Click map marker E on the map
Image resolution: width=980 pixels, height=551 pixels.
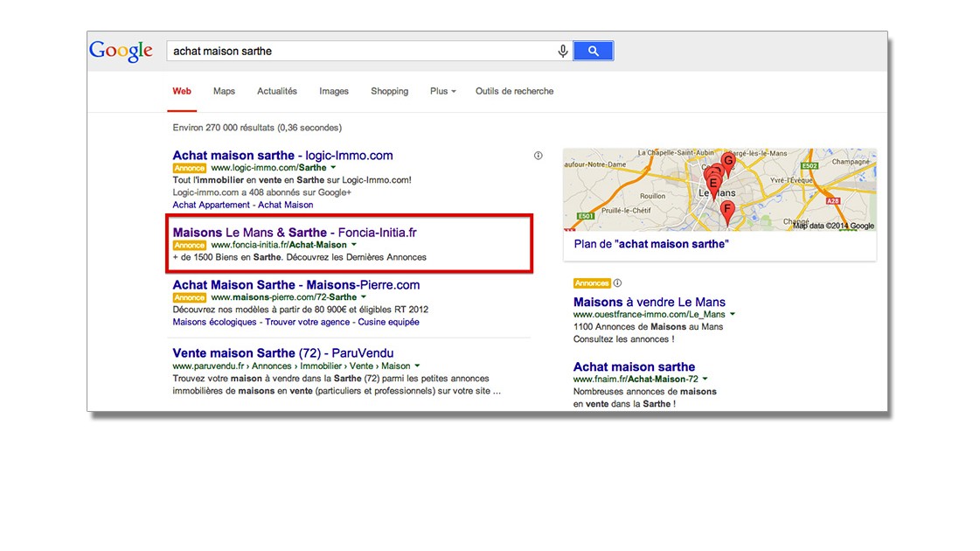coord(712,186)
